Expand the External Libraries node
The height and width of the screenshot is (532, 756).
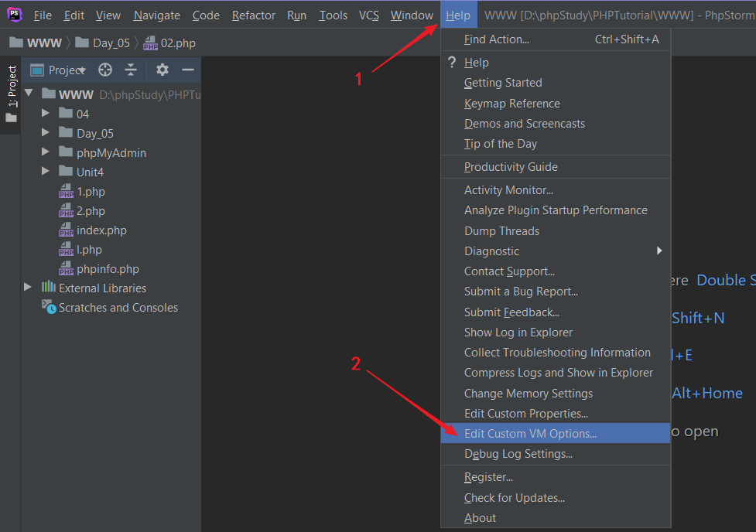click(x=28, y=287)
